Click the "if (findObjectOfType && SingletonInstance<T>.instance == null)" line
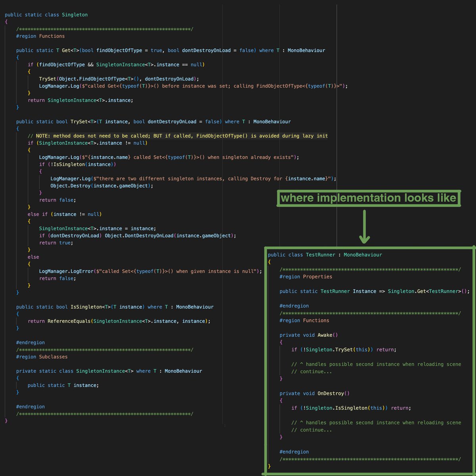 [x=116, y=65]
